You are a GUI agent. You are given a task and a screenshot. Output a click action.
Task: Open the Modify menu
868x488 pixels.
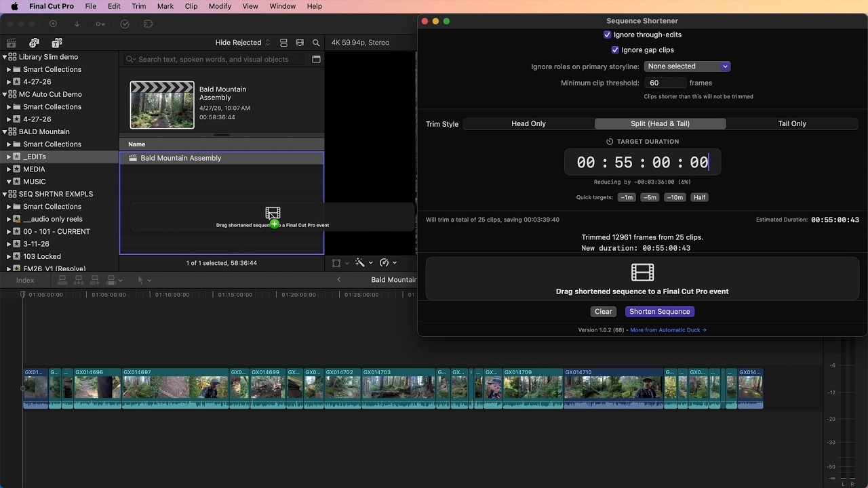coord(220,6)
